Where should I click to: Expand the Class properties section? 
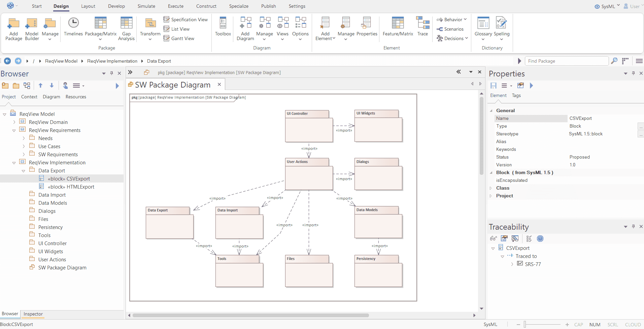(x=492, y=188)
